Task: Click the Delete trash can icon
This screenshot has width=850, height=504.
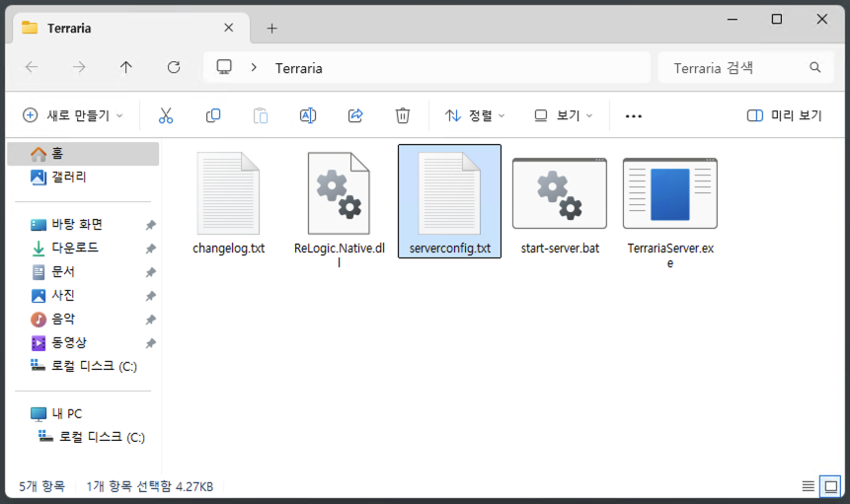Action: [403, 115]
